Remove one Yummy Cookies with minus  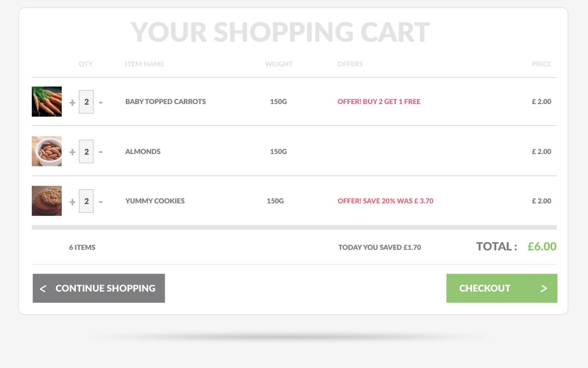coord(101,202)
